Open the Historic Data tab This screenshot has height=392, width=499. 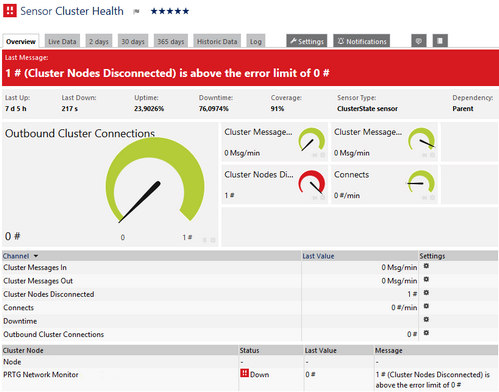217,41
